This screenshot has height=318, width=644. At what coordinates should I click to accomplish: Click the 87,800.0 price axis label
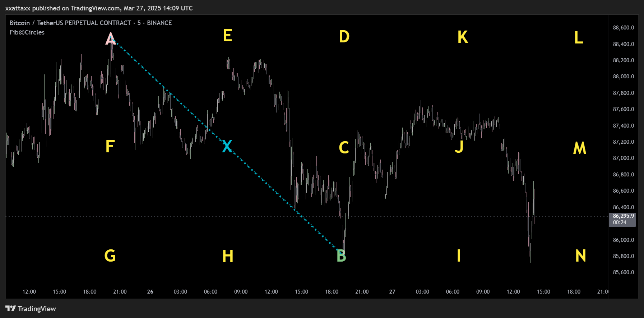click(624, 93)
